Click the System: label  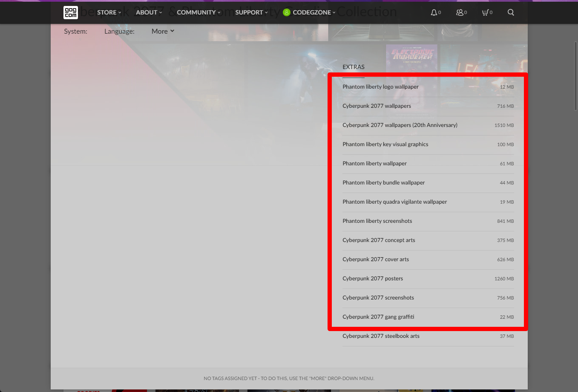point(75,31)
